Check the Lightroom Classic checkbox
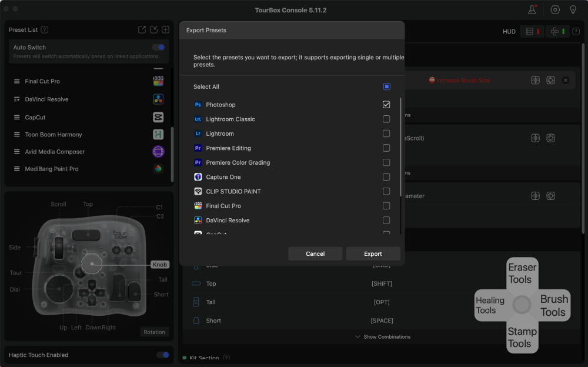The height and width of the screenshot is (367, 588). point(386,119)
